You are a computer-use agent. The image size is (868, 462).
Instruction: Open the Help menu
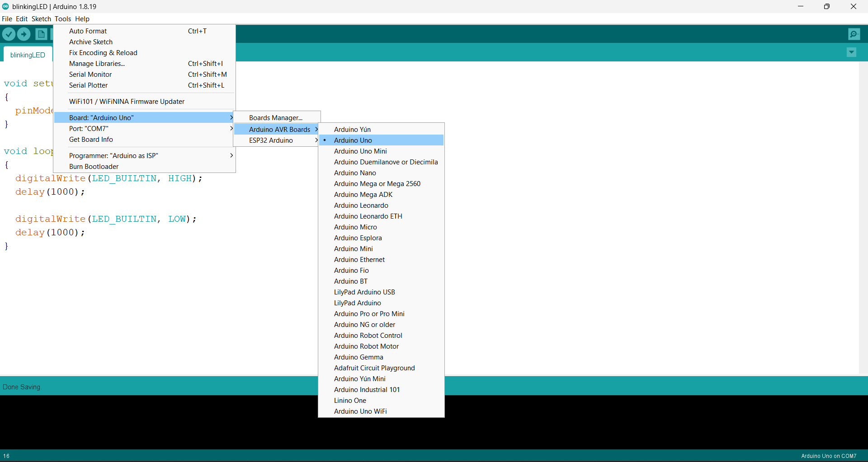[x=82, y=19]
